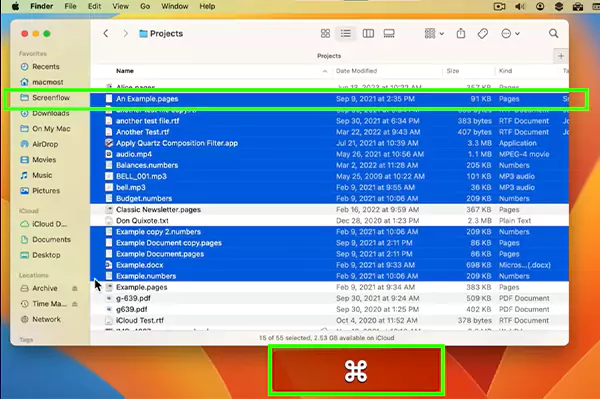Open the Edit menu

click(95, 7)
